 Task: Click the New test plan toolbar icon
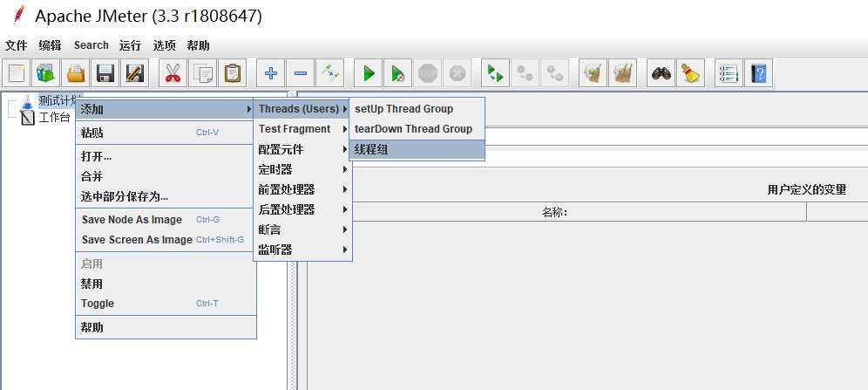17,73
